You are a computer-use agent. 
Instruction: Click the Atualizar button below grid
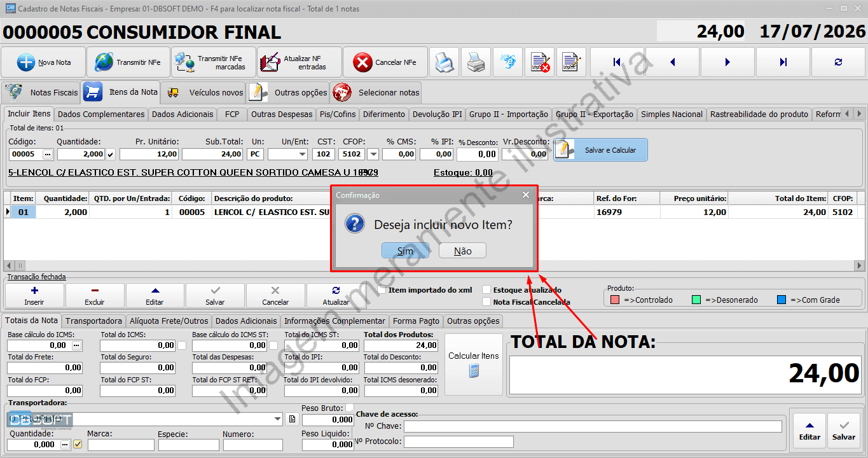click(x=336, y=295)
